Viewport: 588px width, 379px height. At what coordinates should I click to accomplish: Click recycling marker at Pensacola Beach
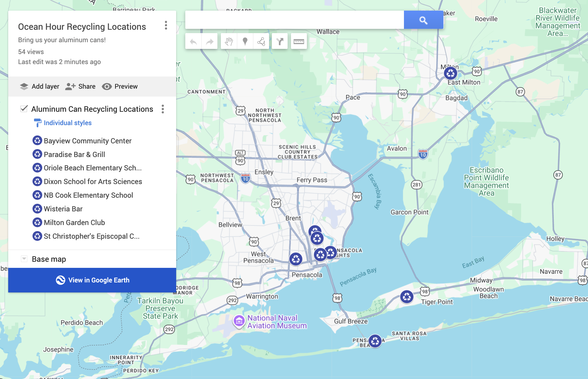pos(375,341)
